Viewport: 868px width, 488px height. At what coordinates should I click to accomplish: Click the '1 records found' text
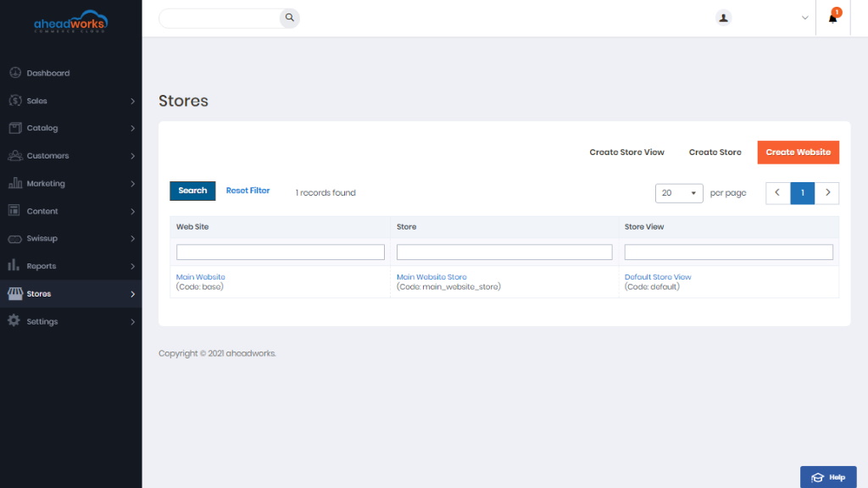(325, 192)
